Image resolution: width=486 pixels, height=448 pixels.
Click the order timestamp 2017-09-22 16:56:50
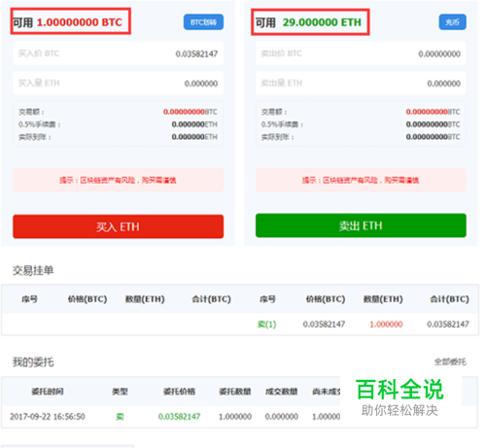click(48, 416)
